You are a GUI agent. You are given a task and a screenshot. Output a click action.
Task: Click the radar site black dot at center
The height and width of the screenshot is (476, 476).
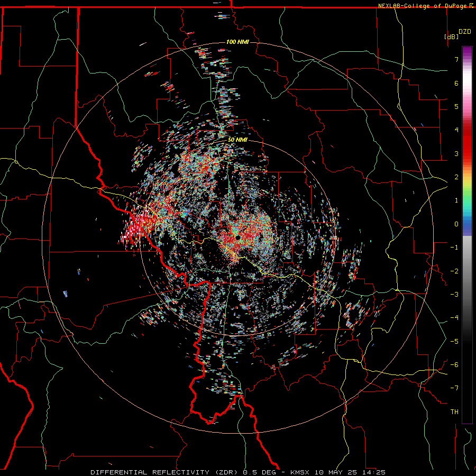(237, 237)
